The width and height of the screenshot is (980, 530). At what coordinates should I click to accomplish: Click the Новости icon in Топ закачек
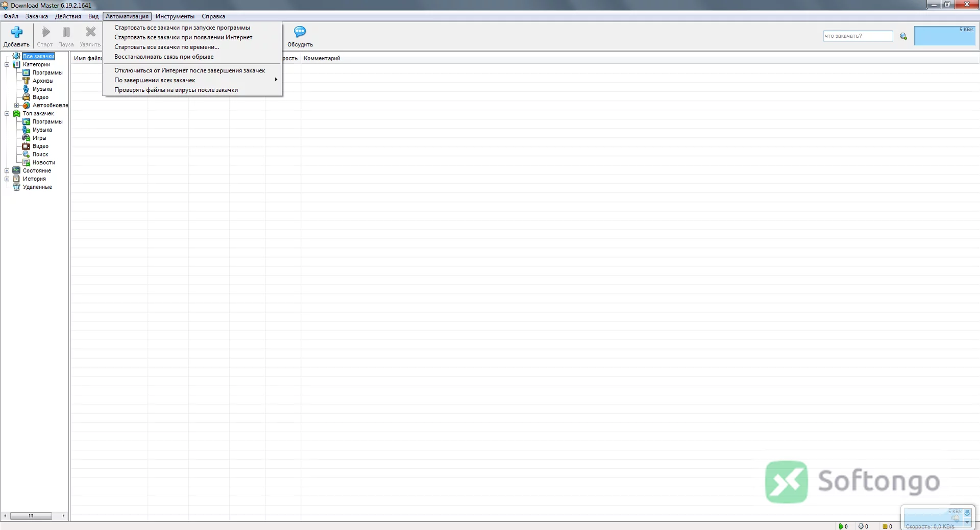[x=26, y=162]
